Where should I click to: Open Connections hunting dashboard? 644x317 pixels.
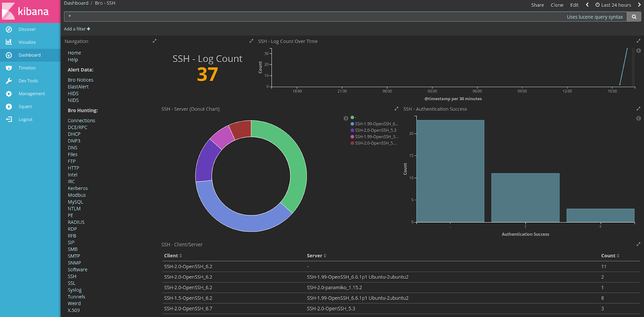point(81,121)
